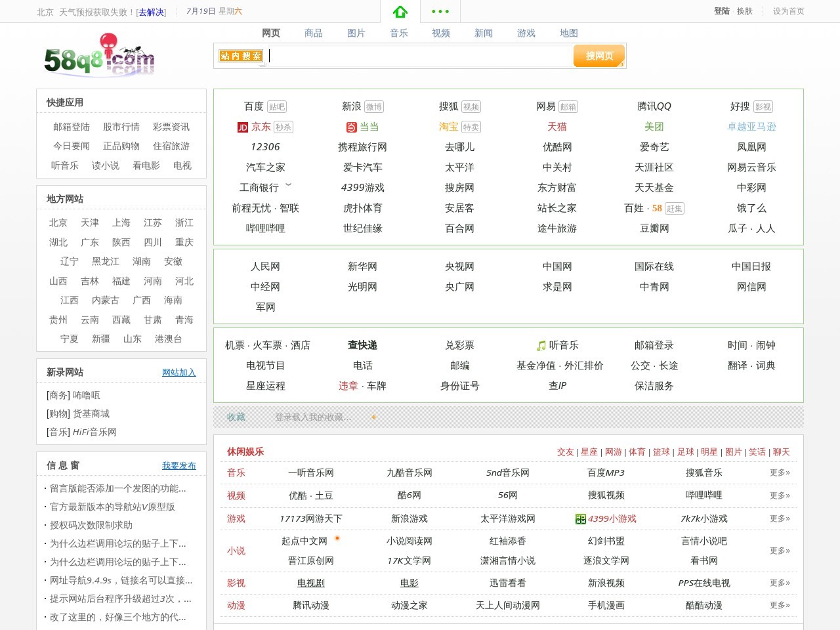
Task: Click inside the main search input field
Action: tap(420, 56)
